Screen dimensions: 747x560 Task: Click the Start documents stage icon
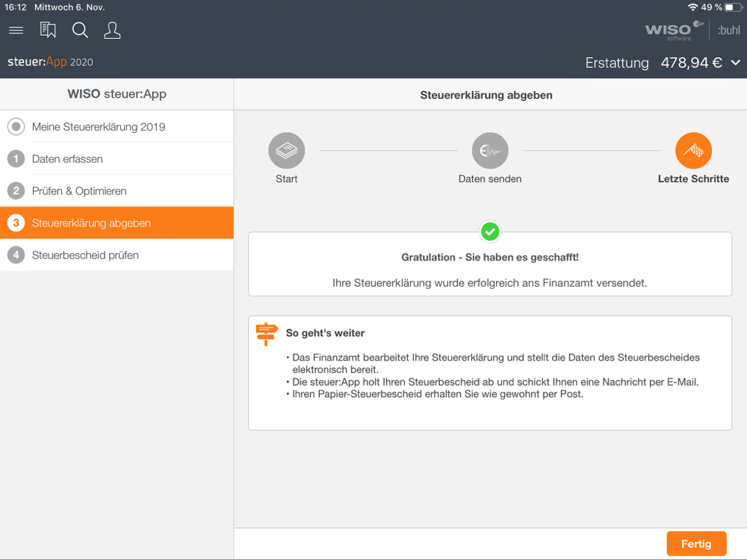click(x=286, y=151)
